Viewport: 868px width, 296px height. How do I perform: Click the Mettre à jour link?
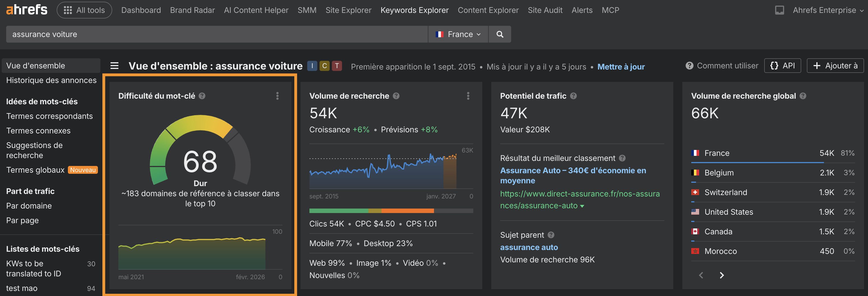pyautogui.click(x=621, y=67)
